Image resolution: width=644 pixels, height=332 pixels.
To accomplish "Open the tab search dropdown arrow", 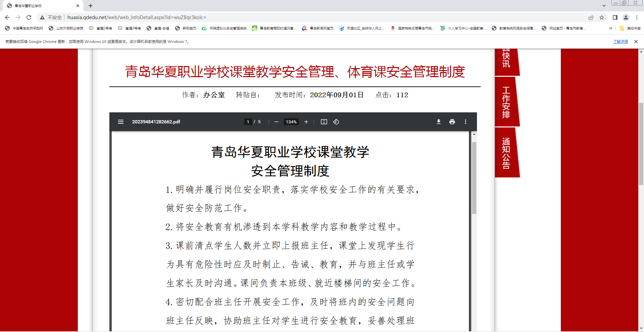I will [604, 6].
